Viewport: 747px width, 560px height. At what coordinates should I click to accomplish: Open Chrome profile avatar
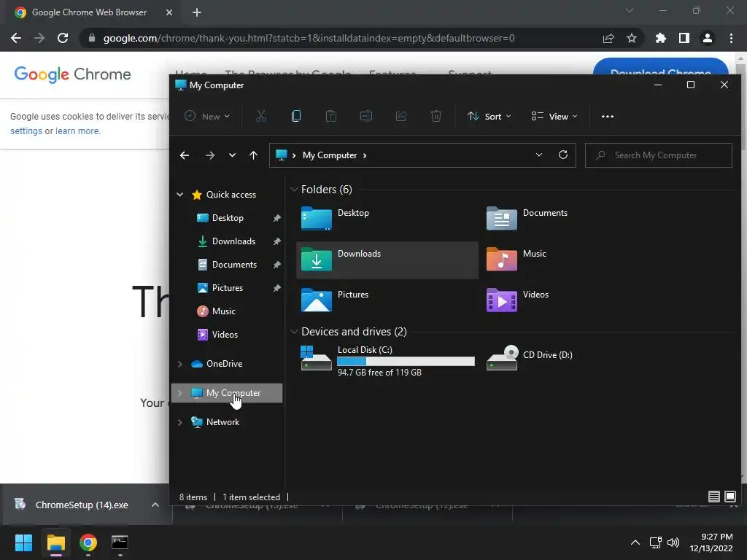pyautogui.click(x=708, y=38)
